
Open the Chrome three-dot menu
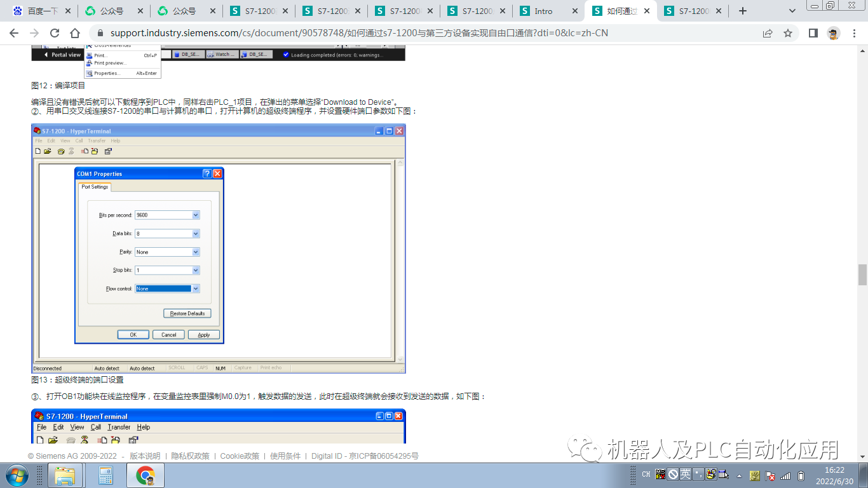click(x=854, y=33)
